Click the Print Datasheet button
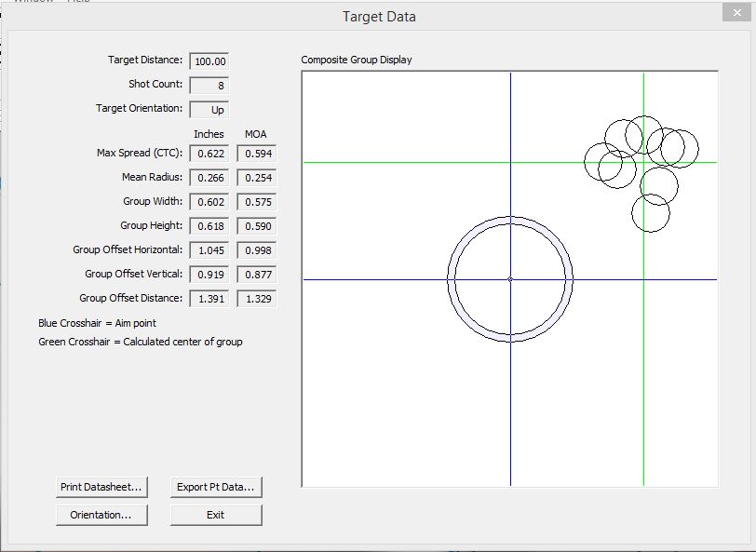Screen dimensions: 756x552 click(101, 487)
